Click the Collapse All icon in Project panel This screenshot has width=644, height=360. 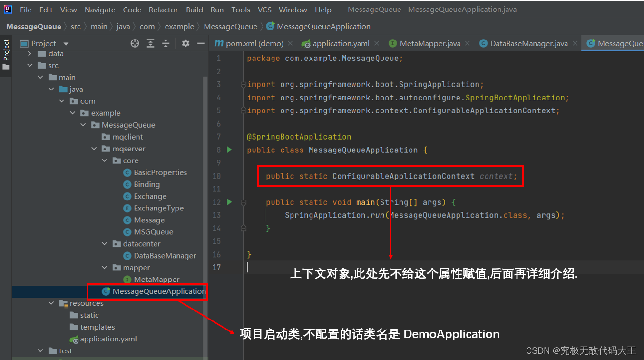(x=166, y=43)
